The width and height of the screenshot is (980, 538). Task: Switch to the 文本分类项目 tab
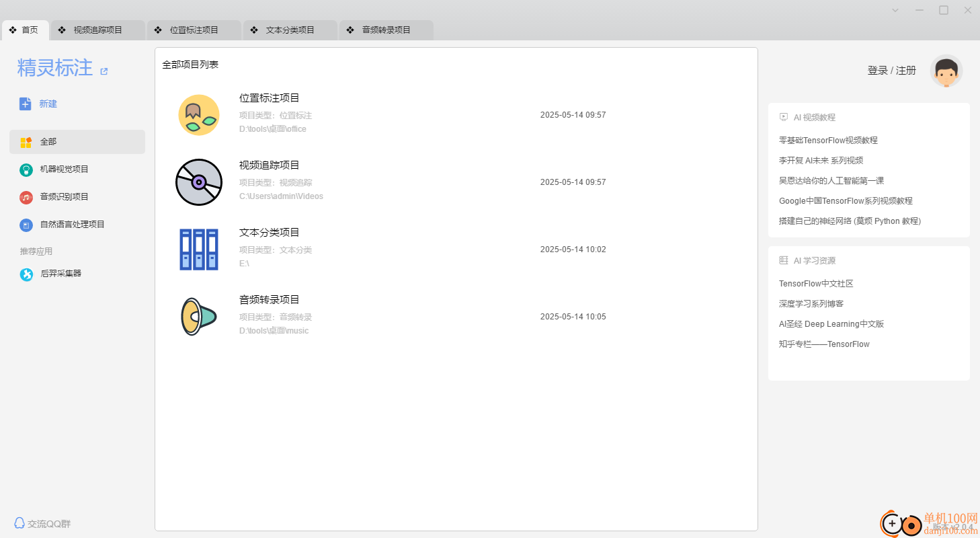[x=290, y=30]
